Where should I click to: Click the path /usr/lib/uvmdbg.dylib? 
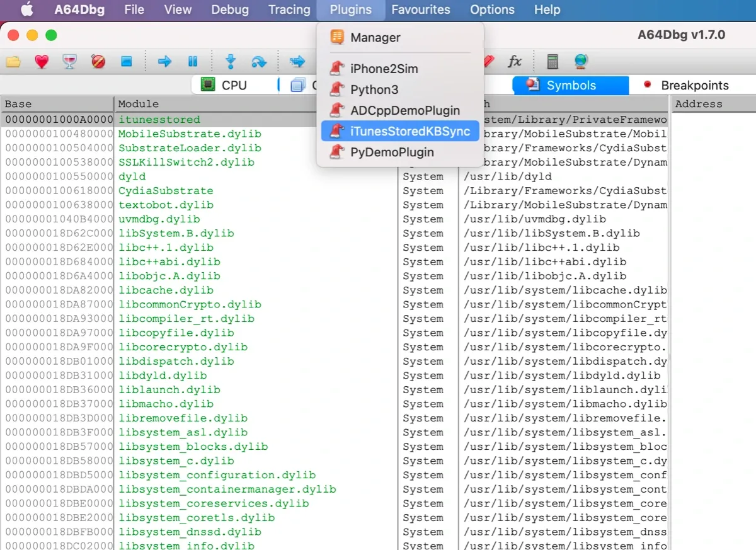pos(535,219)
